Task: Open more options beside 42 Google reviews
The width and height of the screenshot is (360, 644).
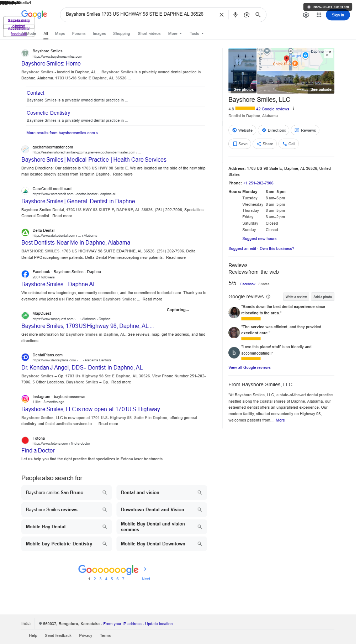Action: click(x=293, y=109)
